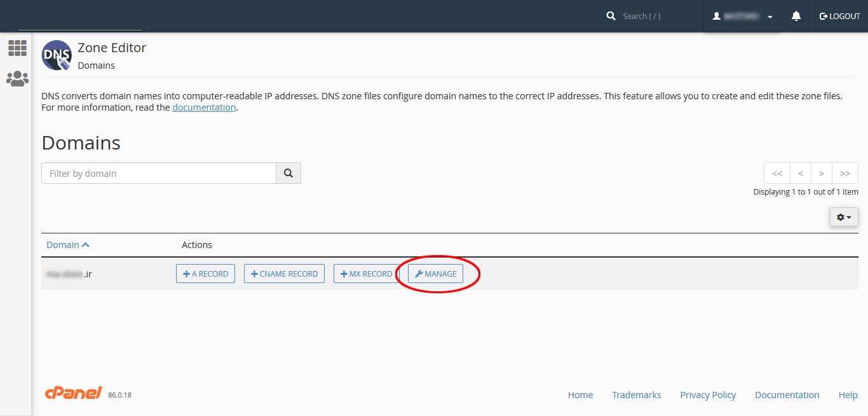The image size is (868, 416).
Task: Click the DNS Zone Editor logo icon
Action: pyautogui.click(x=57, y=55)
